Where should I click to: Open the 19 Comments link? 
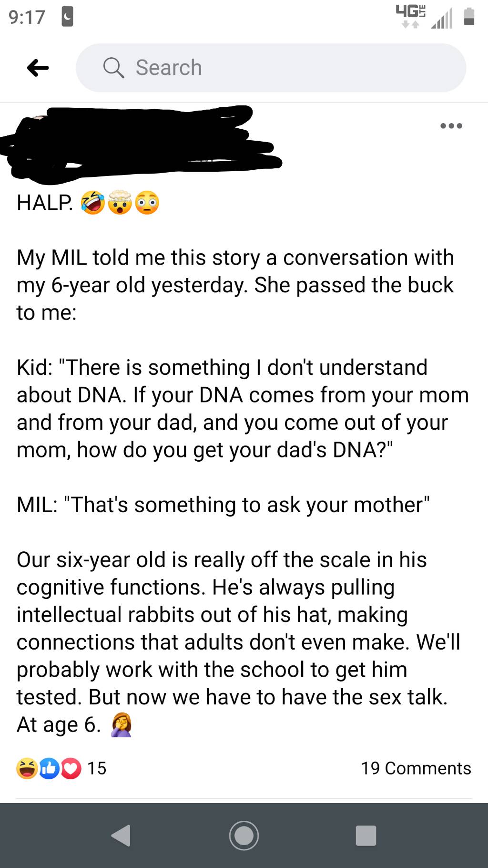(x=416, y=768)
